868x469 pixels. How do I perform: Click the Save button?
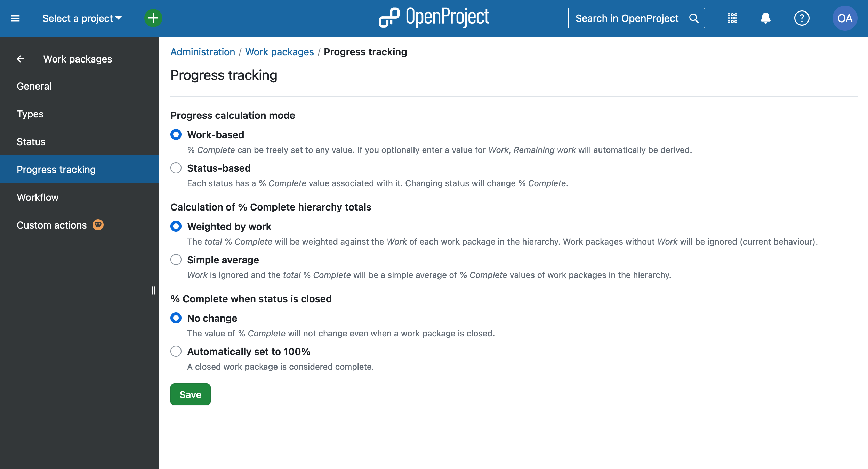(x=191, y=394)
